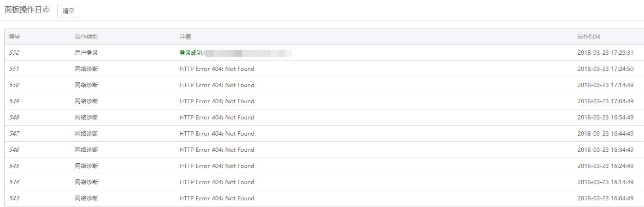
Task: Click the timestamp 2018-03-23 17:04:49
Action: tap(605, 101)
